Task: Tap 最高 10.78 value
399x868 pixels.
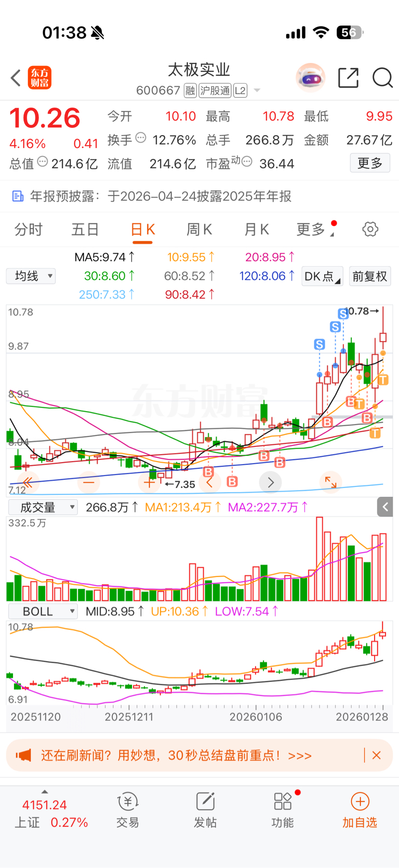Action: click(x=278, y=116)
